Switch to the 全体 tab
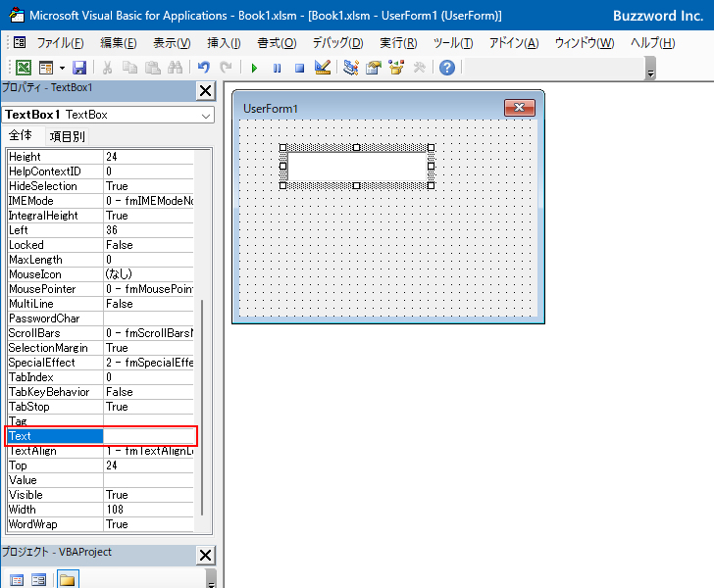 click(x=21, y=135)
